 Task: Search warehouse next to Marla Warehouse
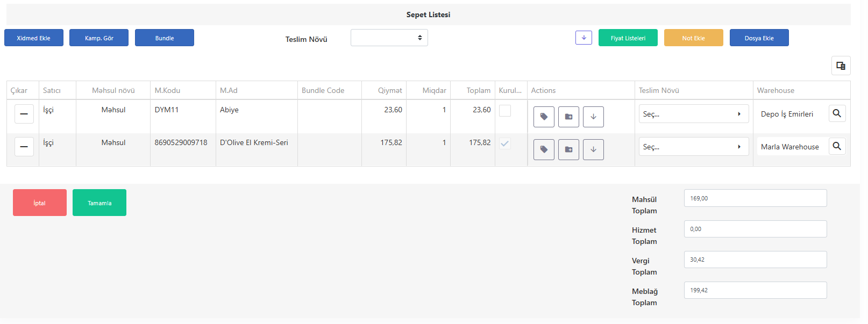[x=837, y=146]
